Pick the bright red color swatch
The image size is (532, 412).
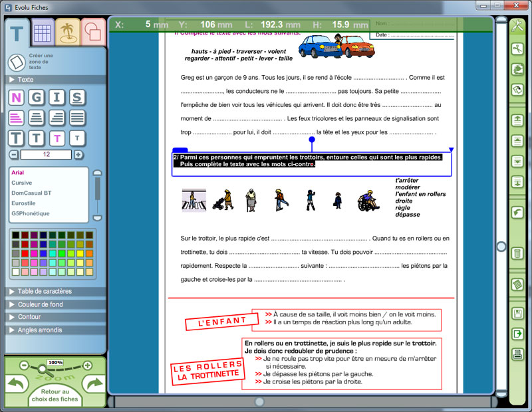(25, 253)
